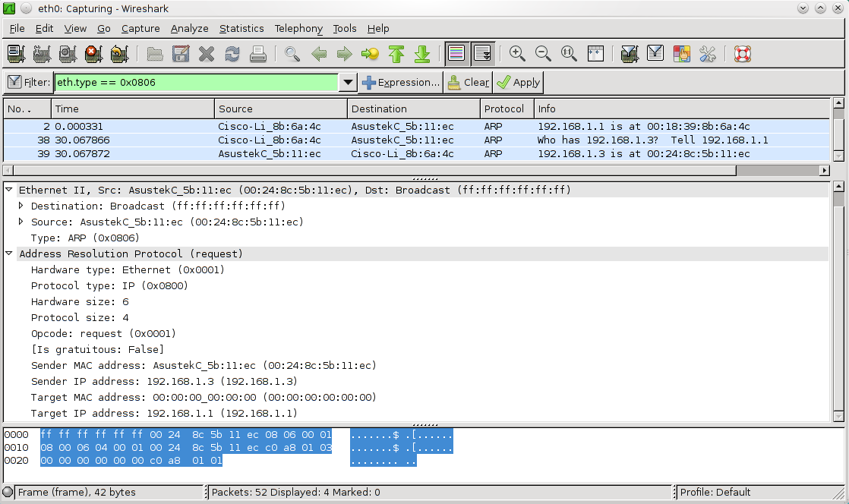
Task: Open the Help menu
Action: 378,29
